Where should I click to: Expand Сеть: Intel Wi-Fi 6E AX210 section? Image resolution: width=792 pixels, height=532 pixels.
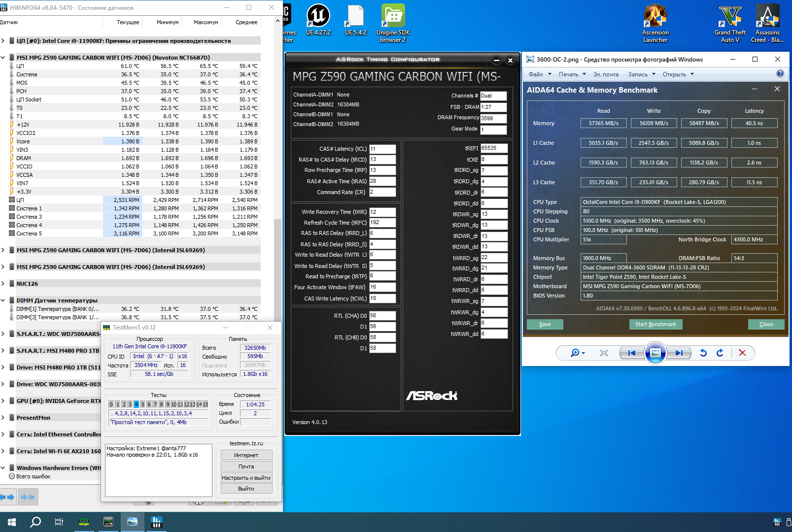[3, 451]
